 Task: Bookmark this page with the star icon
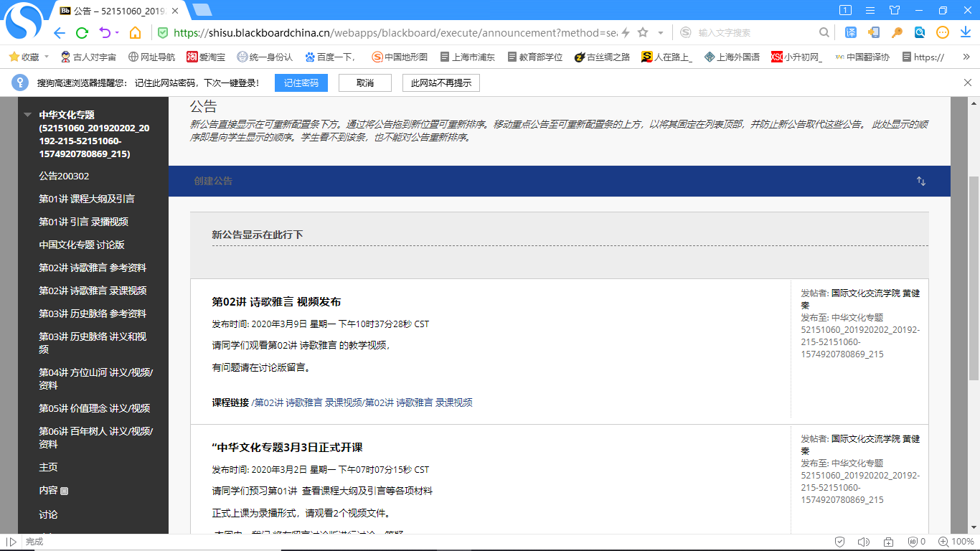[643, 32]
